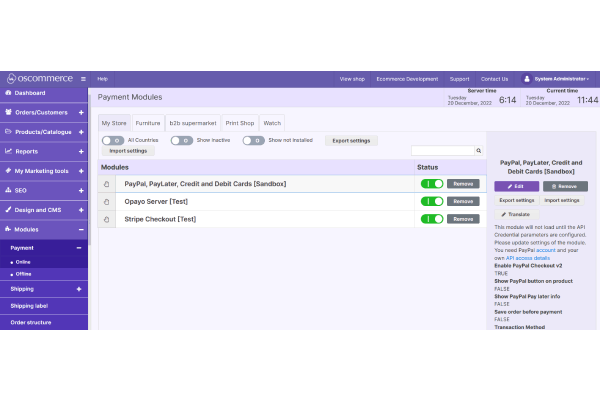Click the drag handle icon for PayPal row
Screen dimensions: 600x400
(106, 184)
